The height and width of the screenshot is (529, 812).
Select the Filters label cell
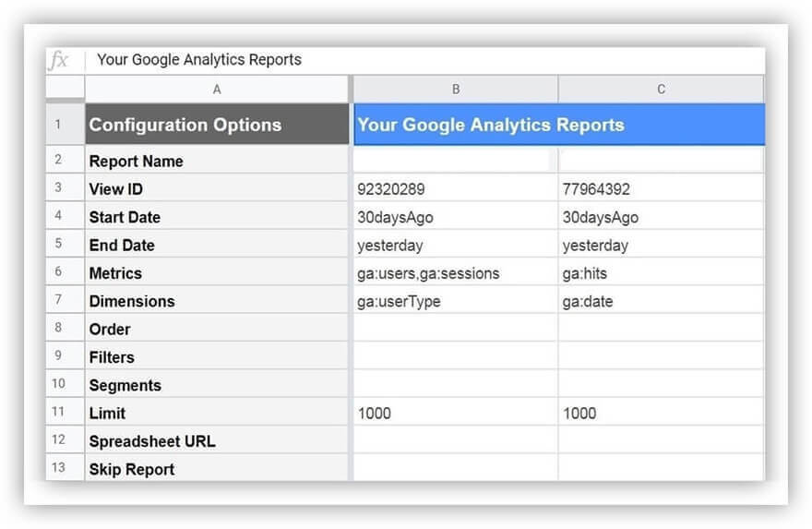click(x=217, y=355)
